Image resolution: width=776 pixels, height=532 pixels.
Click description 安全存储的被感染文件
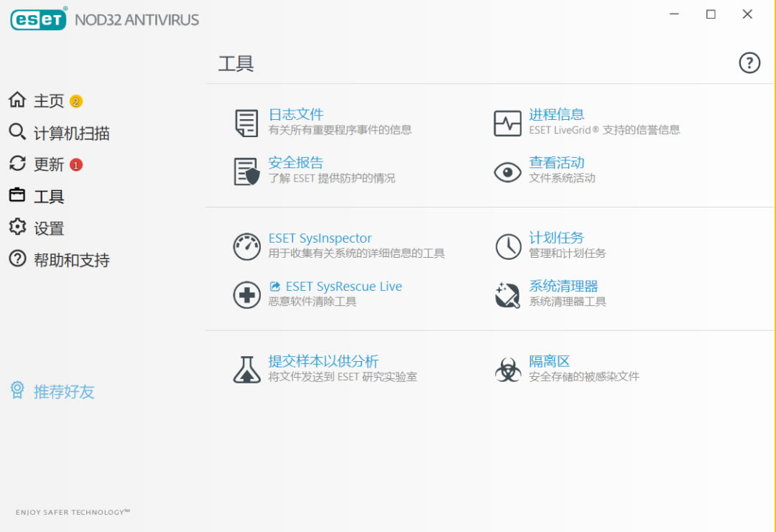[x=584, y=376]
